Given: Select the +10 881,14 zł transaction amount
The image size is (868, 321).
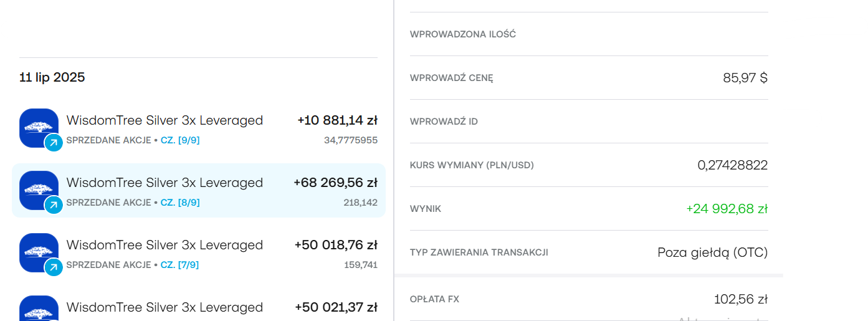Looking at the screenshot, I should coord(337,120).
